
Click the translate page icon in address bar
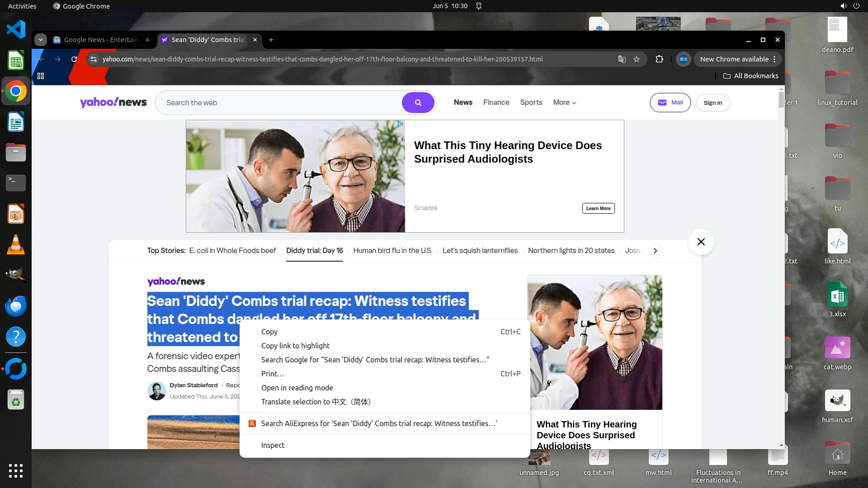pyautogui.click(x=622, y=59)
